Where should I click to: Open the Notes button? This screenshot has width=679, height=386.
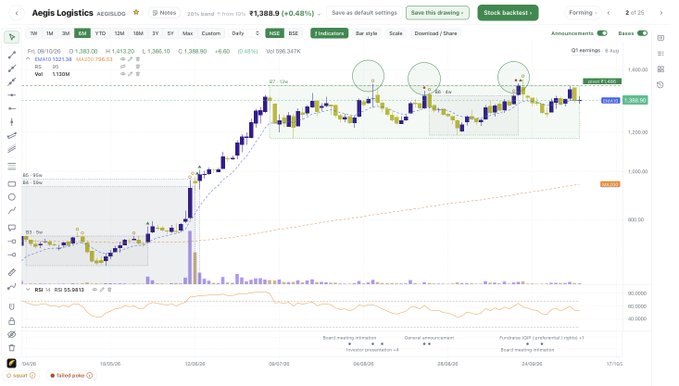click(x=165, y=13)
